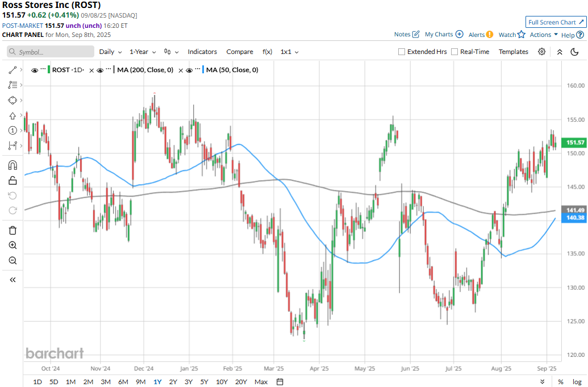Enable the Real-Time checkbox

(454, 52)
